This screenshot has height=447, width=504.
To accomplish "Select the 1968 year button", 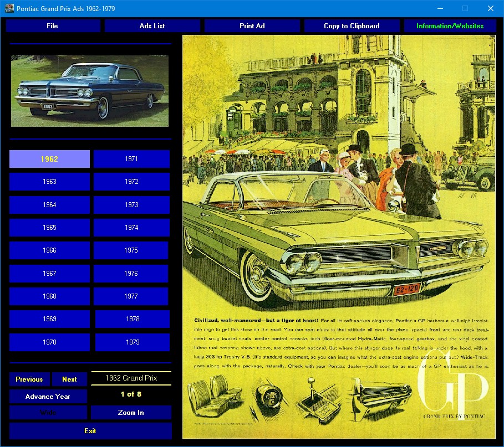I will pyautogui.click(x=49, y=296).
